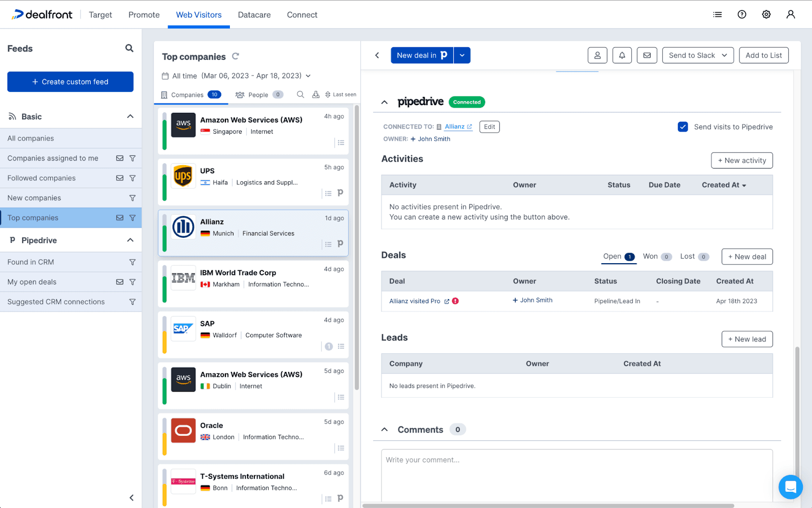Open the Datacare menu
This screenshot has height=508, width=812.
tap(254, 15)
